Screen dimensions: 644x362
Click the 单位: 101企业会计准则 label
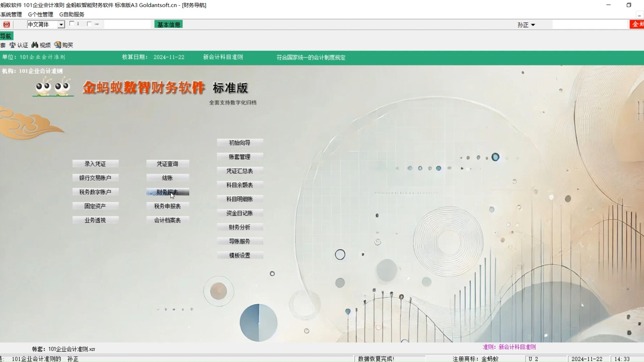(34, 57)
